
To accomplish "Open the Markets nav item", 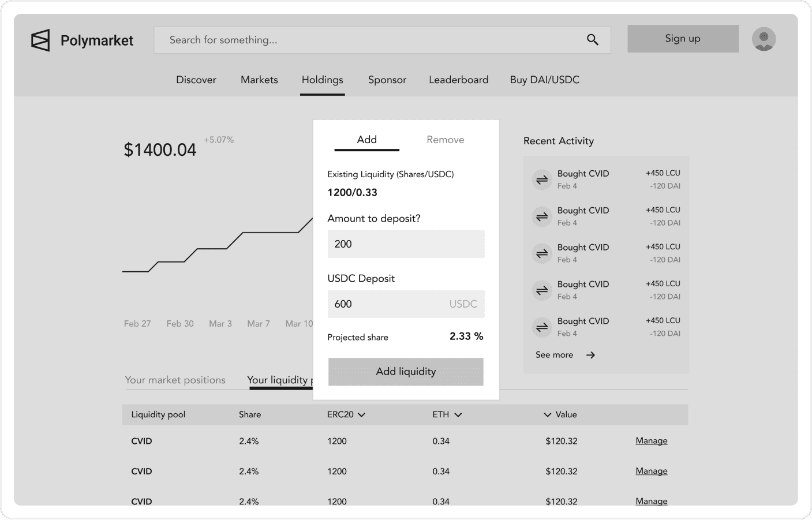I will [x=259, y=80].
